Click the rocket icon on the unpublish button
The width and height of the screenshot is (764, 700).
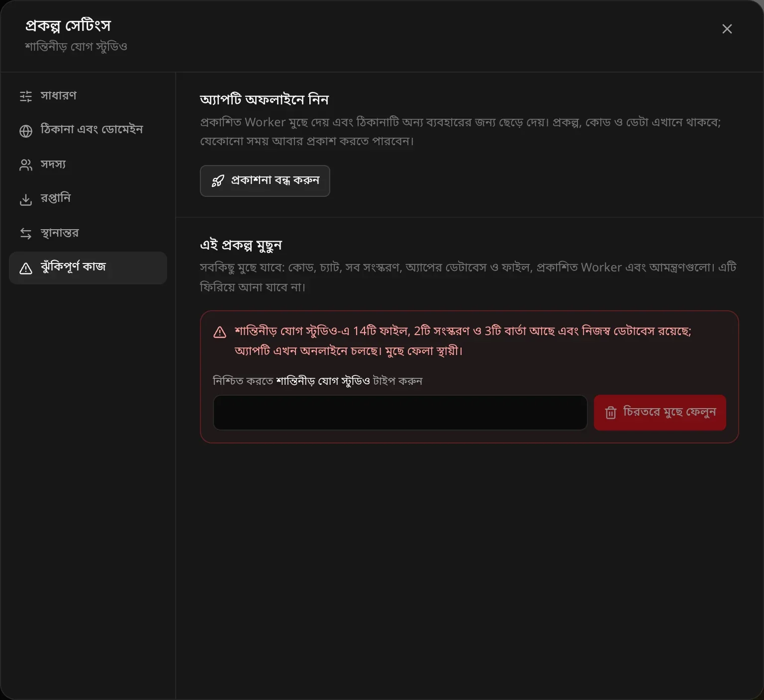coord(218,181)
